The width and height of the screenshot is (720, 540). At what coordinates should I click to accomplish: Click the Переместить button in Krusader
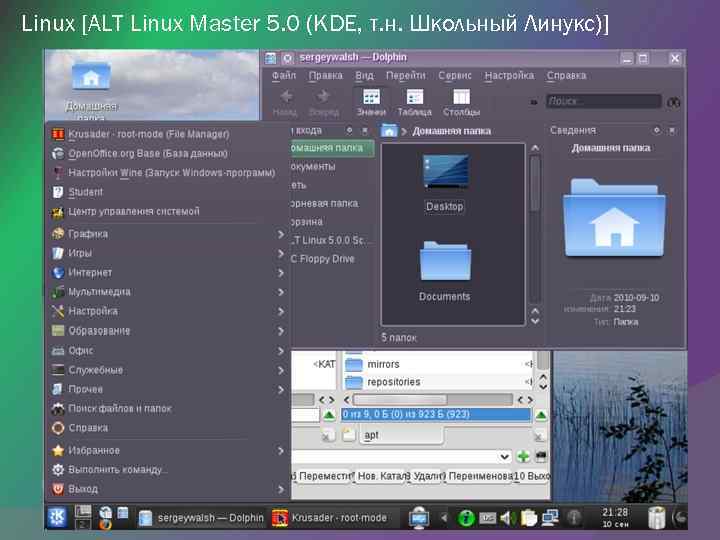tap(323, 476)
